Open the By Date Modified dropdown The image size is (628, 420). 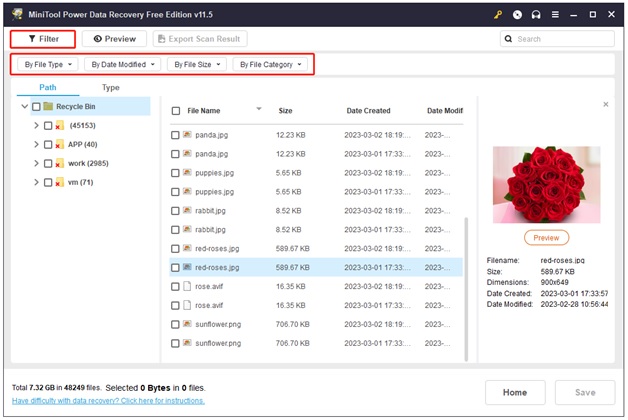(x=122, y=64)
